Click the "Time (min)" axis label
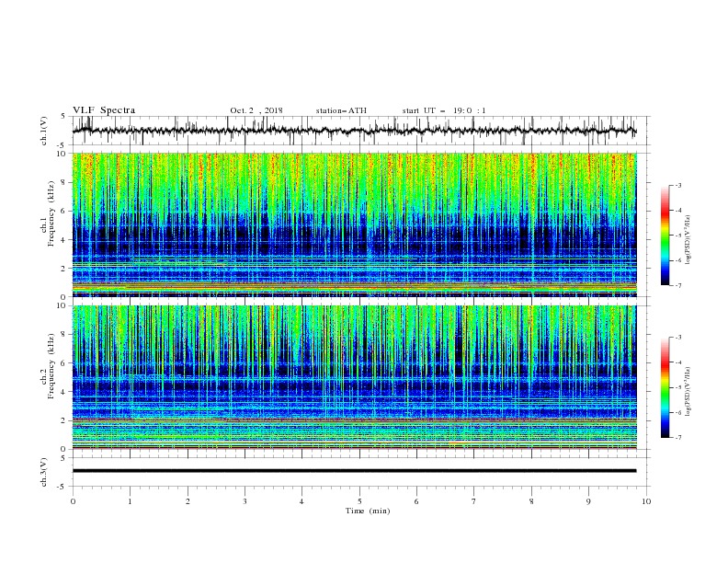This screenshot has width=728, height=563. [368, 511]
